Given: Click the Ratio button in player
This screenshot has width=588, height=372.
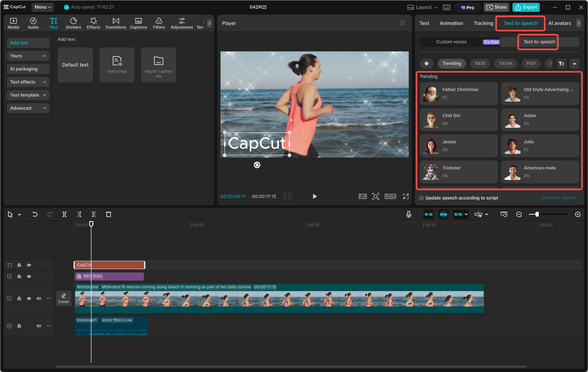Looking at the screenshot, I should tap(390, 196).
